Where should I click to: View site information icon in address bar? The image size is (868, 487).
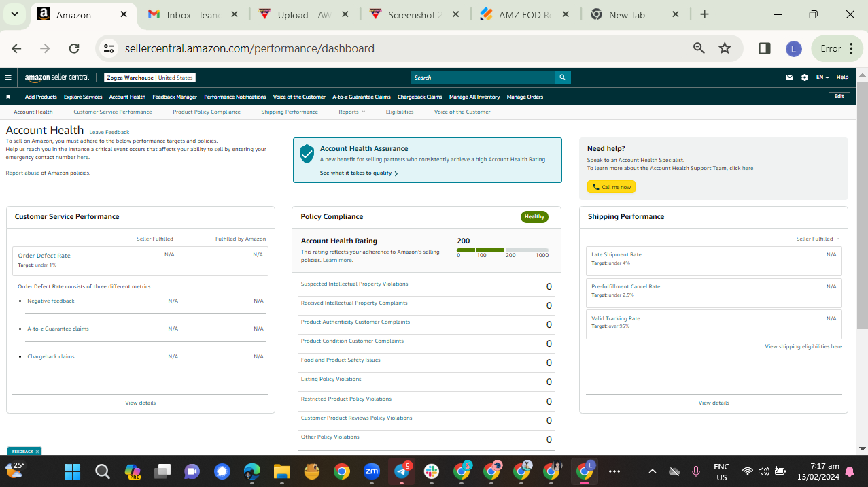point(109,48)
